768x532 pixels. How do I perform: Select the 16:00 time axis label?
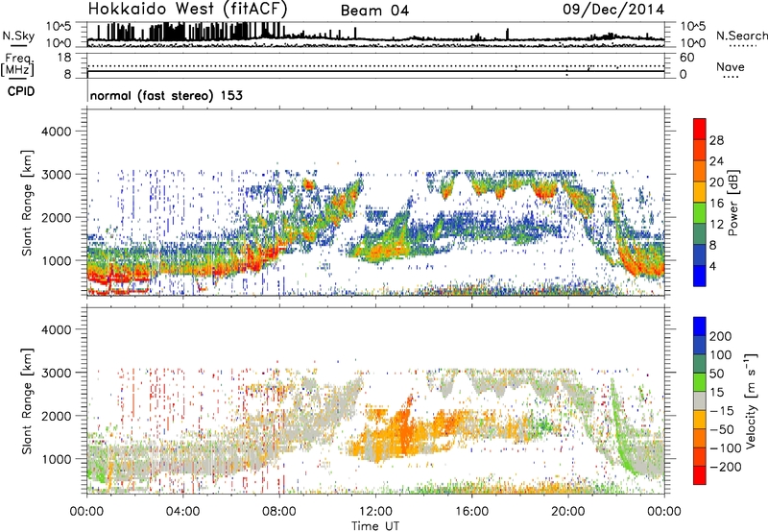[471, 512]
